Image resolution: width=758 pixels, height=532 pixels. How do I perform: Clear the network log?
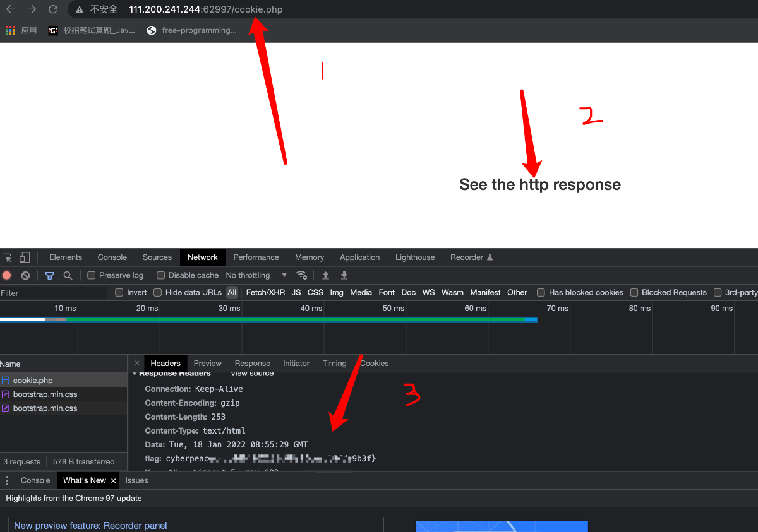25,275
